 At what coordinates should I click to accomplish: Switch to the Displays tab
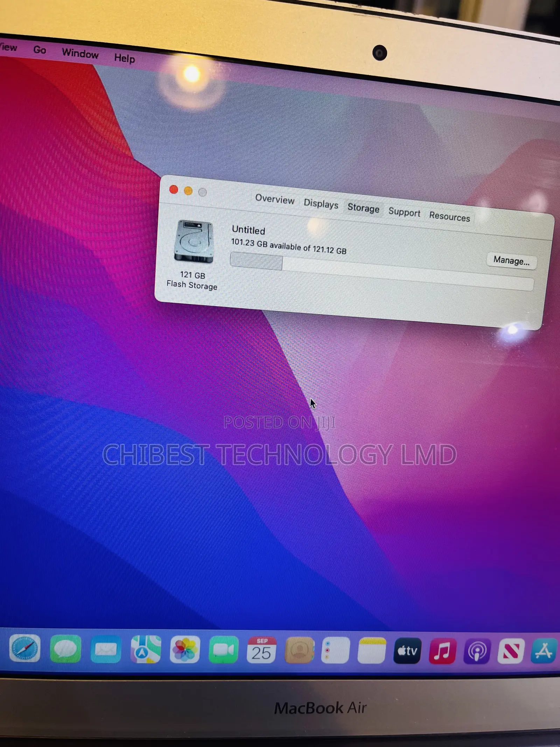321,204
